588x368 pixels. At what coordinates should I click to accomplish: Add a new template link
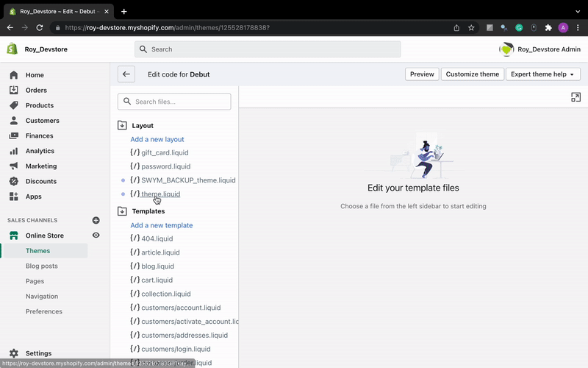[x=162, y=225]
